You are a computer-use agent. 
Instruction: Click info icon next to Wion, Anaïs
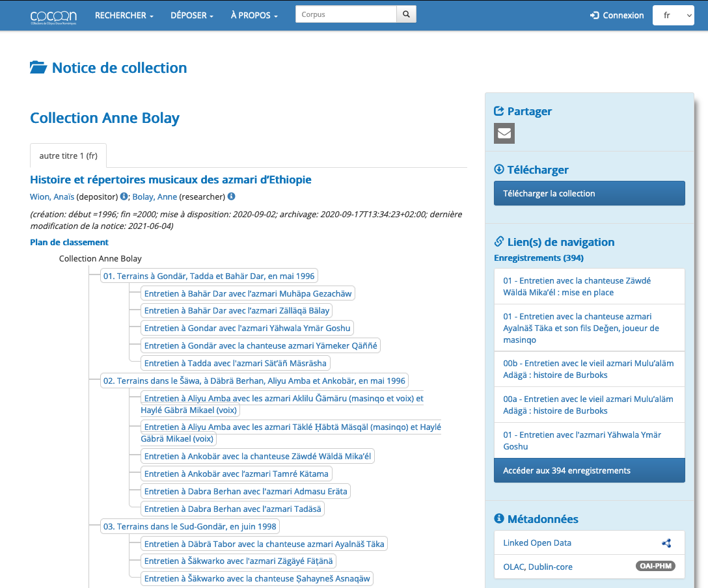point(124,196)
